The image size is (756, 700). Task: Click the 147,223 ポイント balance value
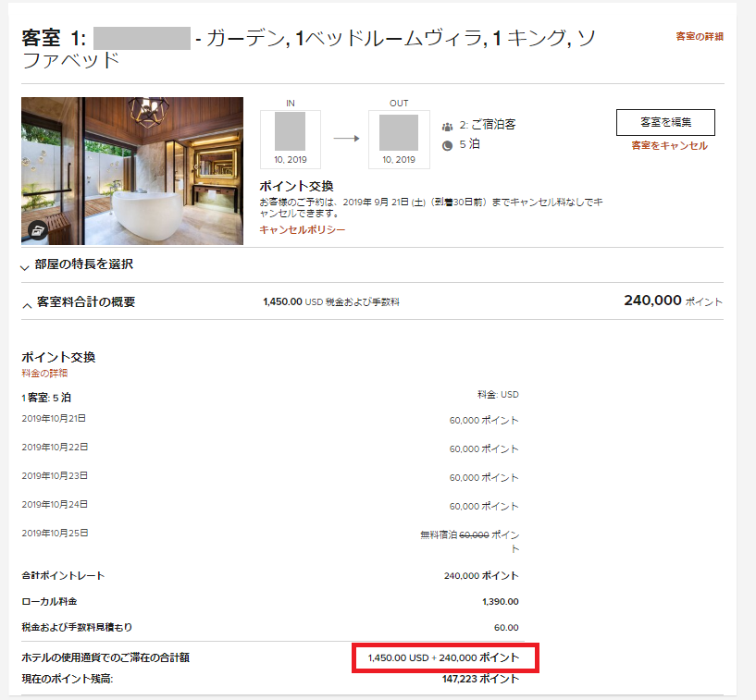pyautogui.click(x=480, y=679)
